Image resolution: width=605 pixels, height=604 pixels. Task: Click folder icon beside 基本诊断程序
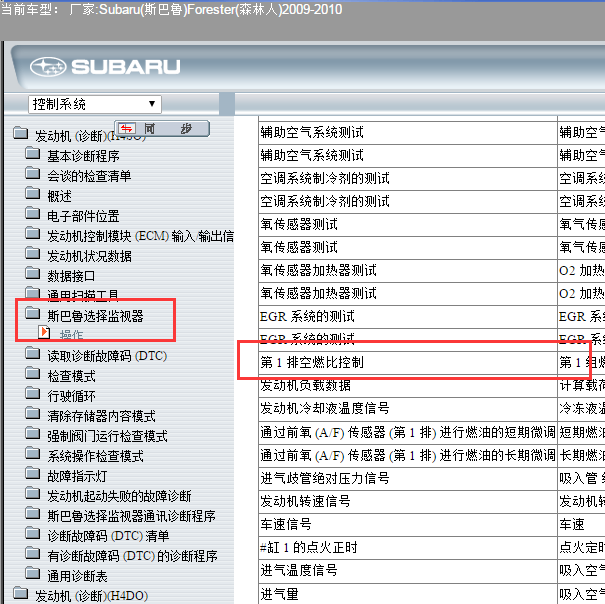[33, 153]
